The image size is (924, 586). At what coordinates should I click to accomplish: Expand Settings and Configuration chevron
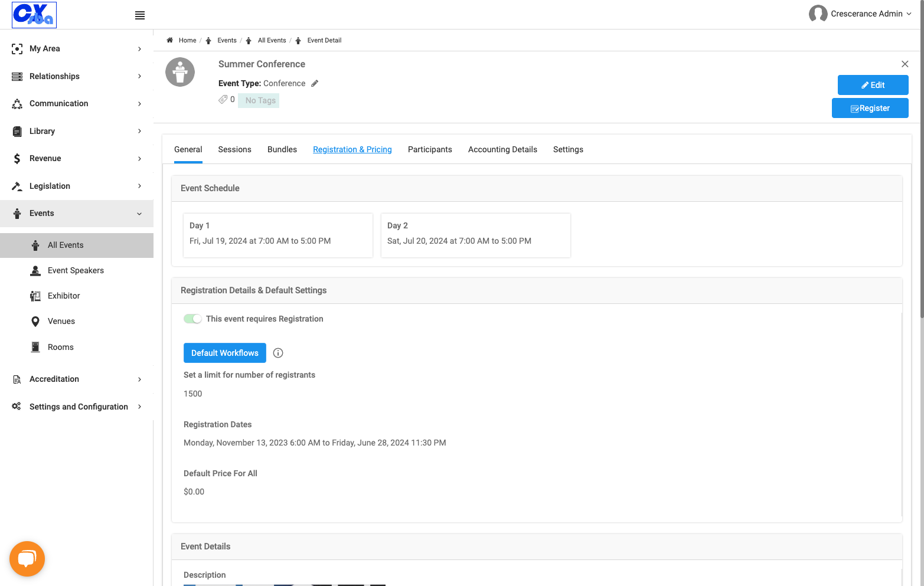coord(139,407)
